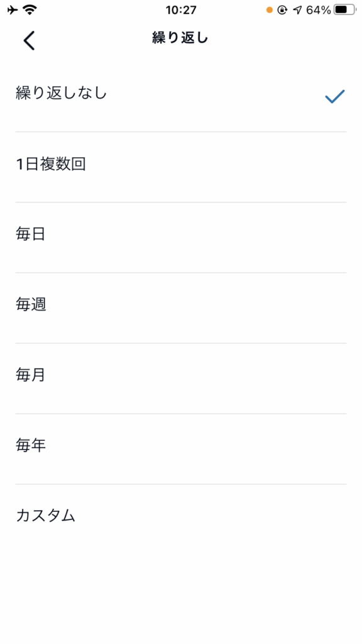This screenshot has height=644, width=362.
Task: Tap the blue checkmark beside 繰り返しなし
Action: point(334,96)
